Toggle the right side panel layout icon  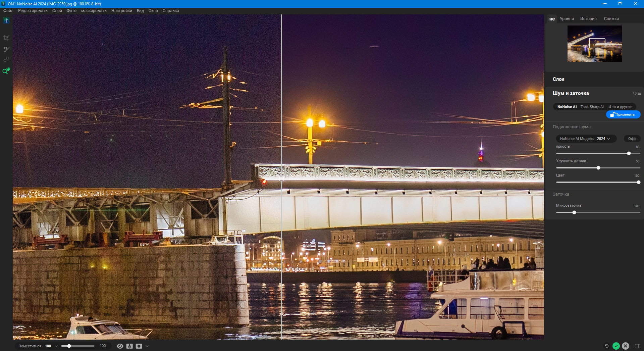(x=637, y=346)
